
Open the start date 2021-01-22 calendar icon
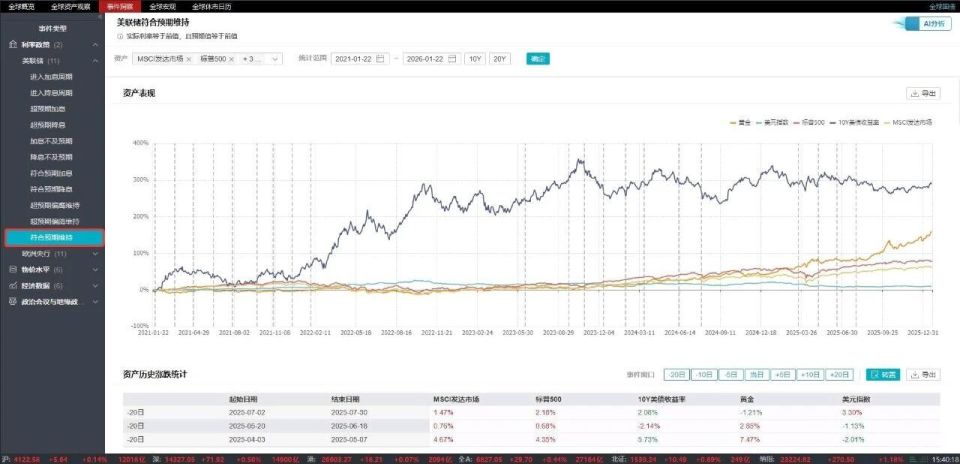point(380,59)
